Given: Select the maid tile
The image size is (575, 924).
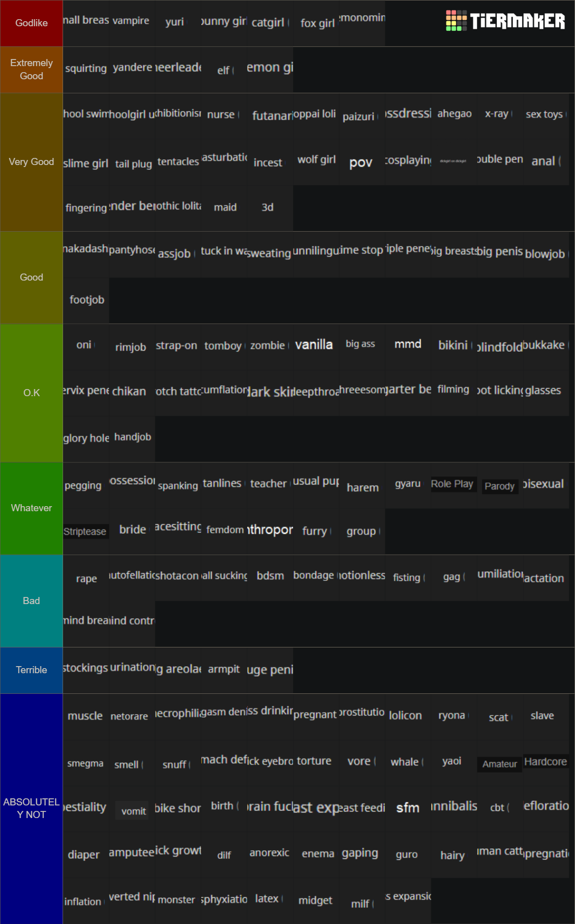Looking at the screenshot, I should click(224, 208).
